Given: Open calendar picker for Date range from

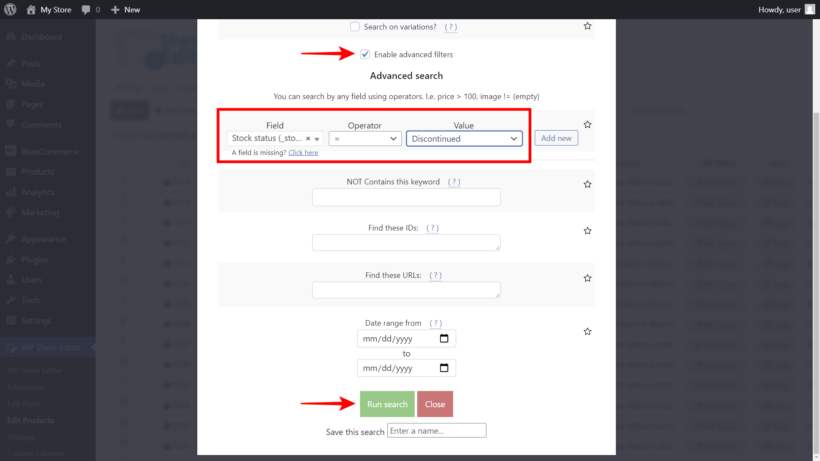Looking at the screenshot, I should click(444, 338).
